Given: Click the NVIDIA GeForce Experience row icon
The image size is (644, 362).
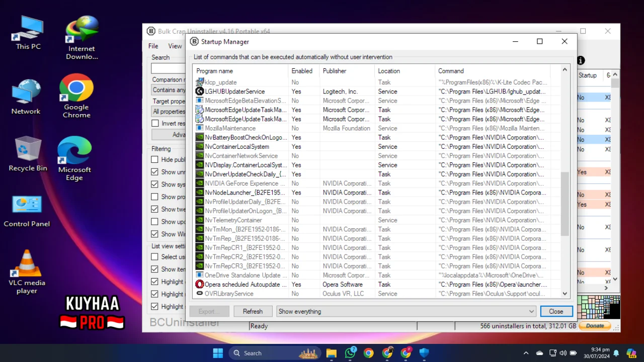Looking at the screenshot, I should tap(200, 184).
